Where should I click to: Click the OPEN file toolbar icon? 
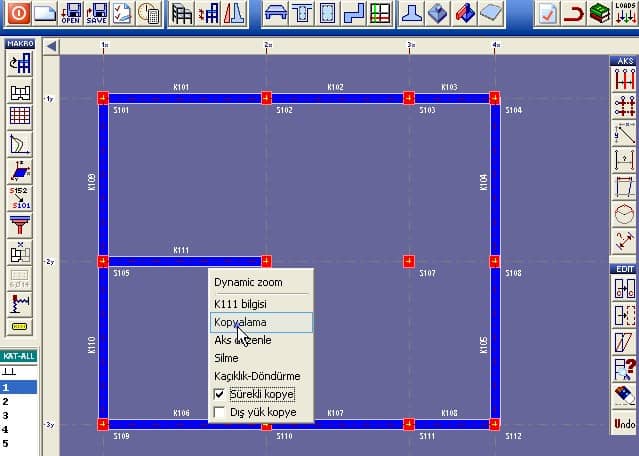(70, 13)
